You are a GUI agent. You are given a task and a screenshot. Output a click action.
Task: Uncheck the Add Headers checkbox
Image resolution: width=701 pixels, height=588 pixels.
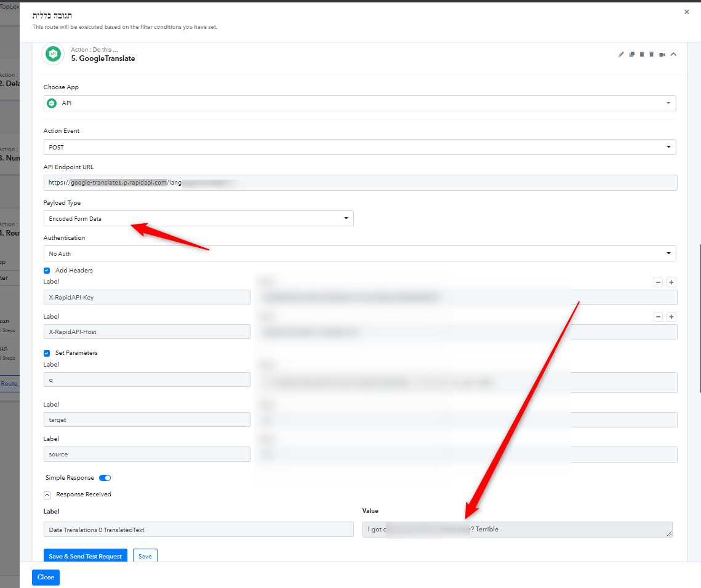click(47, 270)
